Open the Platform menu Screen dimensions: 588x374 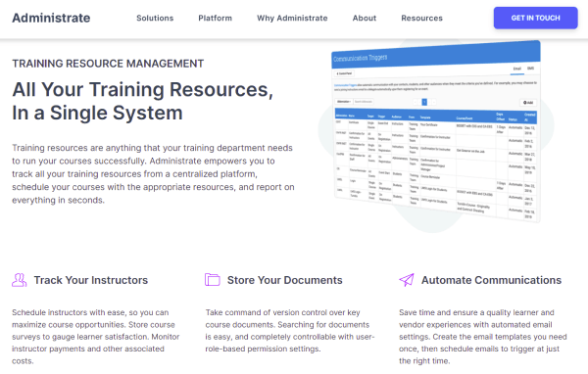[x=216, y=18]
